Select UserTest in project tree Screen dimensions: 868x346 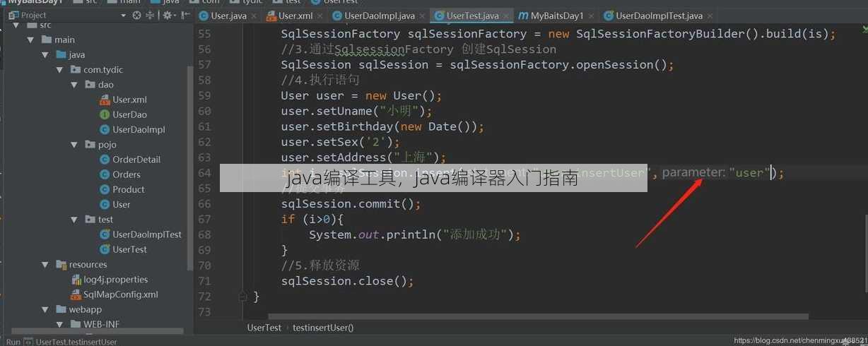[x=130, y=249]
